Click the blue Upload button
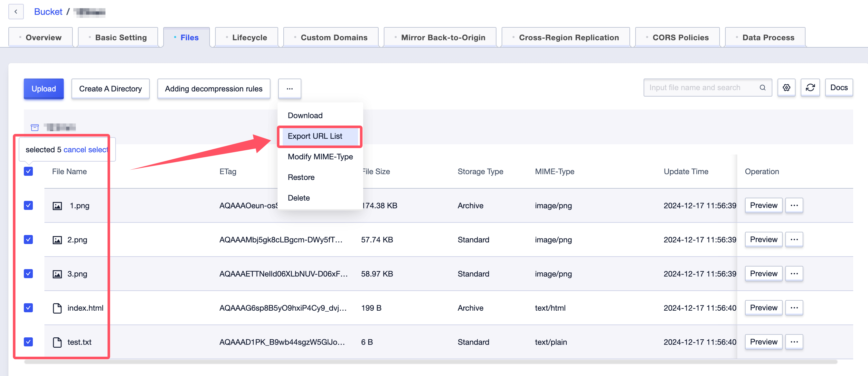This screenshot has width=868, height=376. 43,89
